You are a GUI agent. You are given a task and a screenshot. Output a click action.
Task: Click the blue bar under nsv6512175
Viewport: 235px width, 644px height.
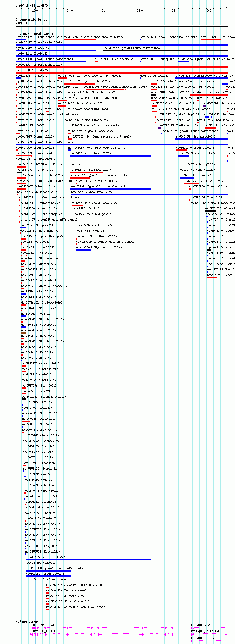(110, 156)
